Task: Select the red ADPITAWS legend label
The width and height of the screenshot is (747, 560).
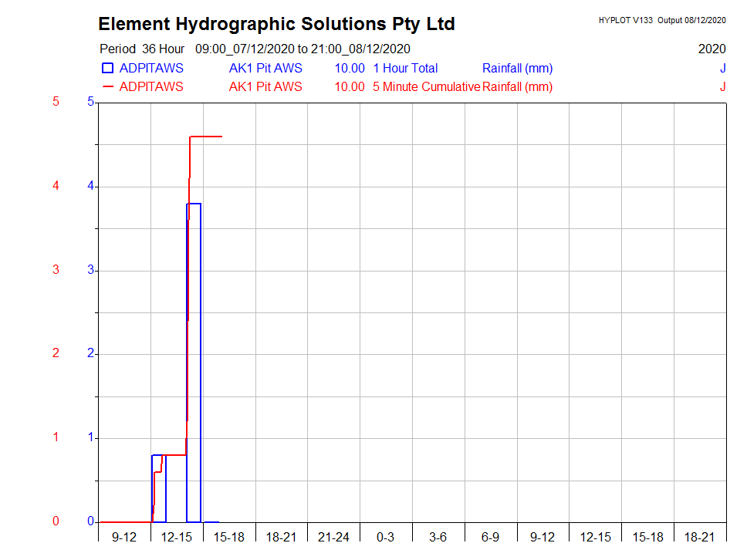Action: pos(151,86)
